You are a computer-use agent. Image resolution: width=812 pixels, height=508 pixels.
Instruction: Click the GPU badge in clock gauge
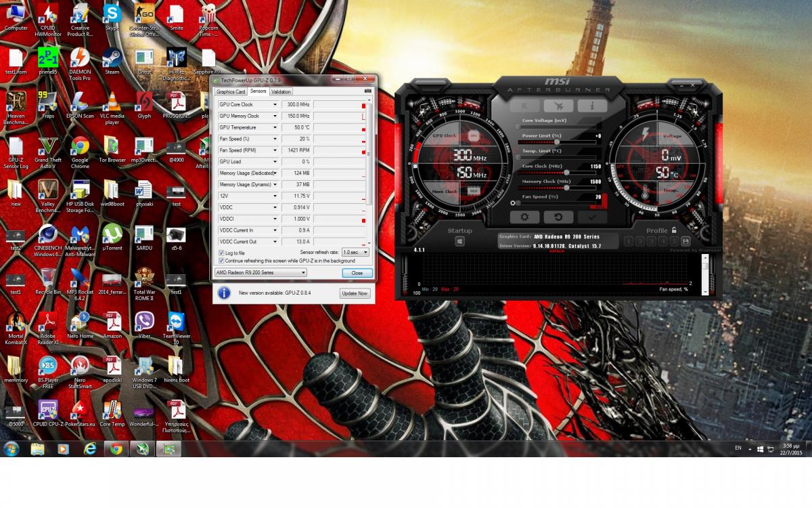pos(474,136)
